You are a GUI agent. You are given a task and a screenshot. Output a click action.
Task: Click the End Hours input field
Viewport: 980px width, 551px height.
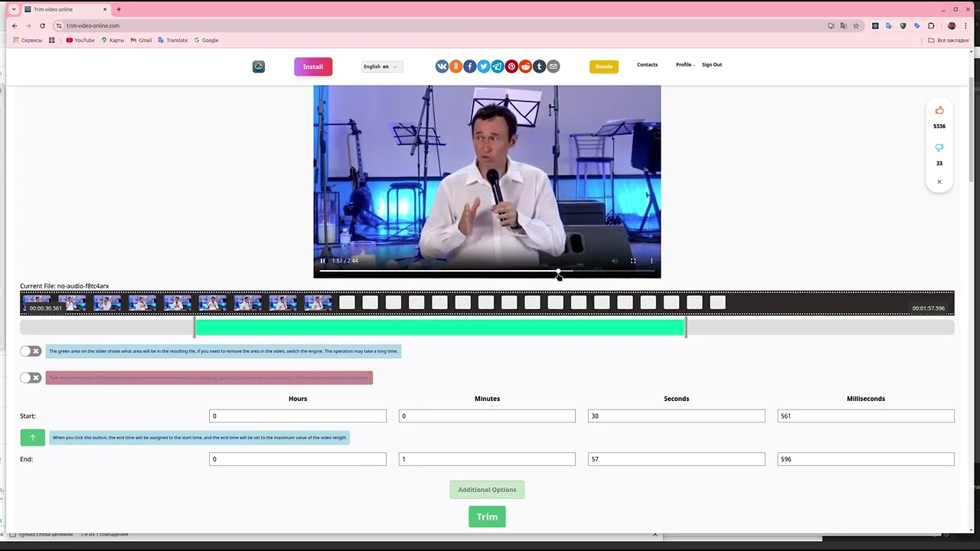point(298,459)
